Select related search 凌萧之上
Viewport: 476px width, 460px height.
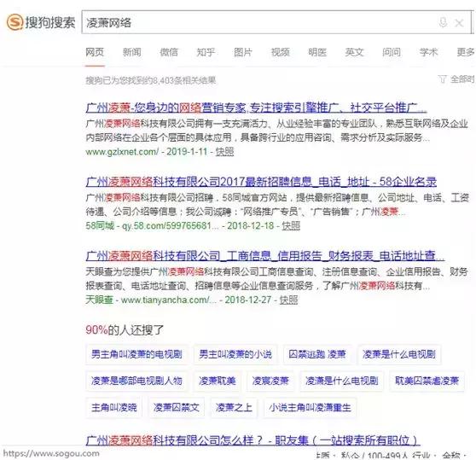234,407
